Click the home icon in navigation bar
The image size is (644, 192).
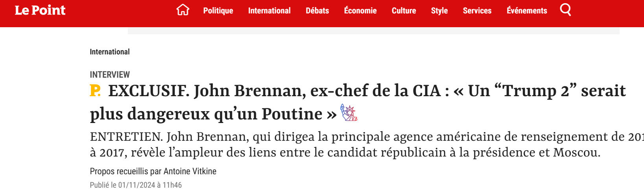point(183,10)
